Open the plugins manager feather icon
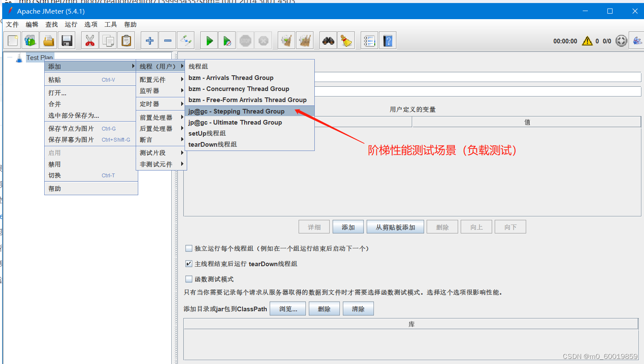 pyautogui.click(x=637, y=41)
